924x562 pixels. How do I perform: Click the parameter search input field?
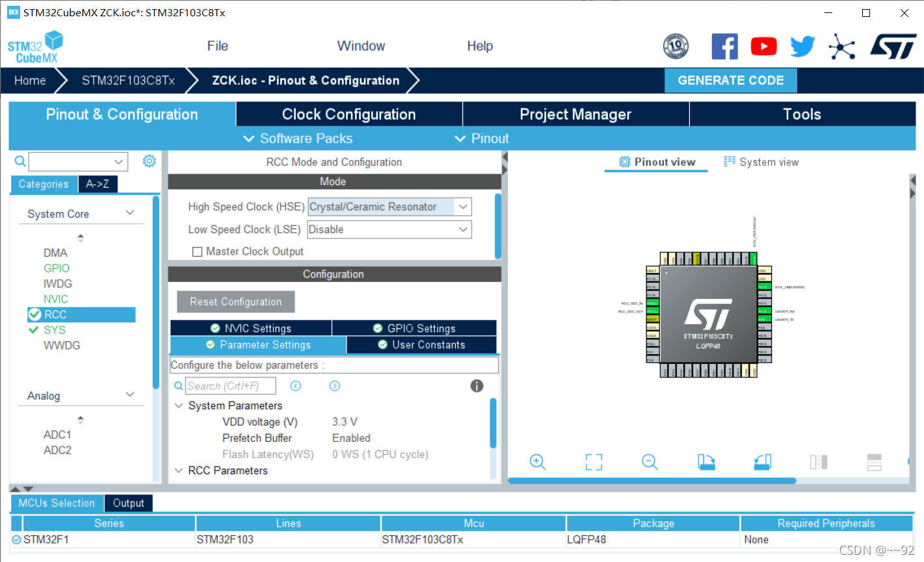point(230,386)
